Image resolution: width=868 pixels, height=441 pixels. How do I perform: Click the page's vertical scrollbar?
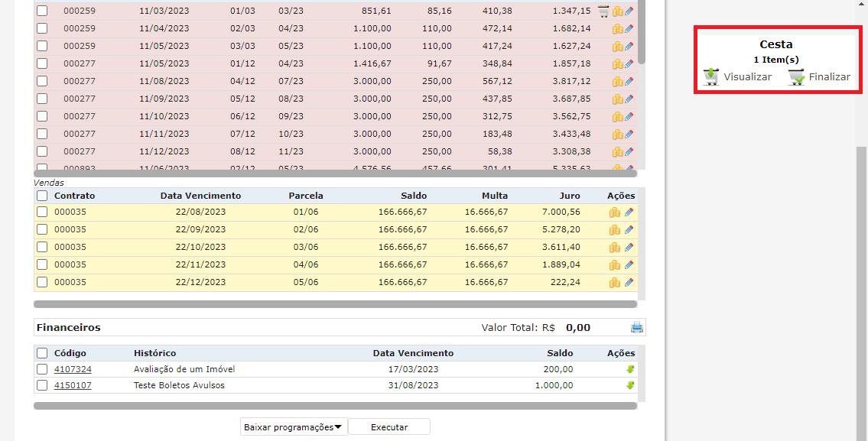coord(861,293)
